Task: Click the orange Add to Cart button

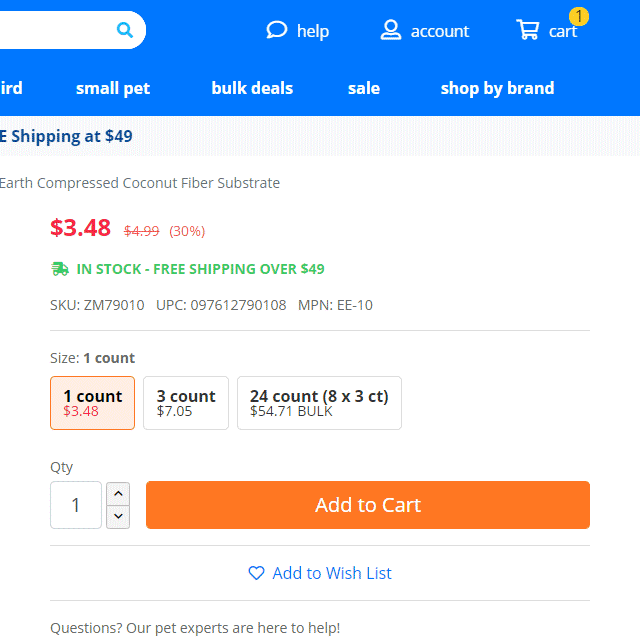Action: point(368,505)
